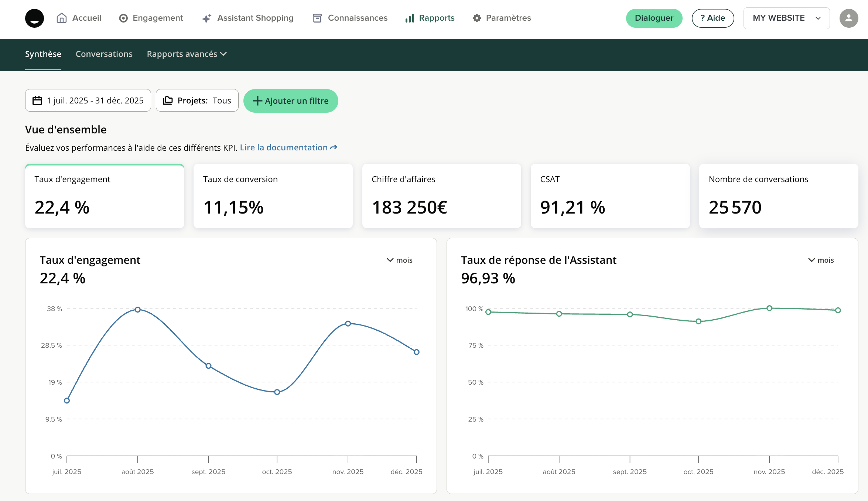868x501 pixels.
Task: Click the Paramètres gear icon
Action: point(477,18)
